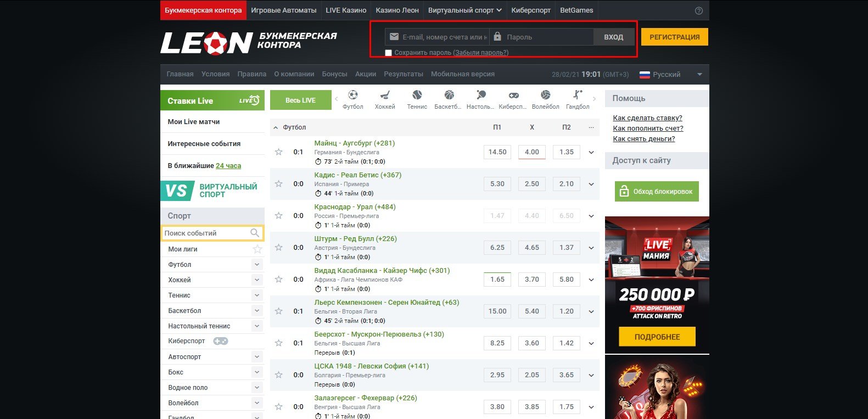Click the help question-mark icon
This screenshot has width=868, height=419.
pyautogui.click(x=699, y=10)
